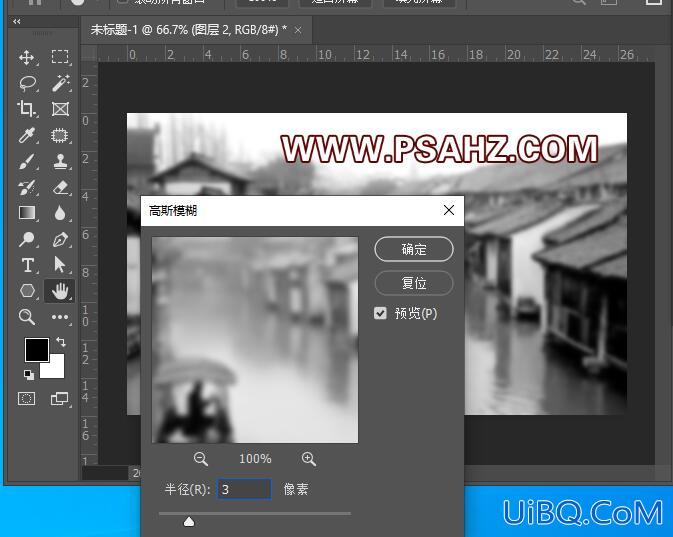Toggle the 预览(P) preview checkbox
Image resolution: width=673 pixels, height=537 pixels.
click(x=380, y=313)
